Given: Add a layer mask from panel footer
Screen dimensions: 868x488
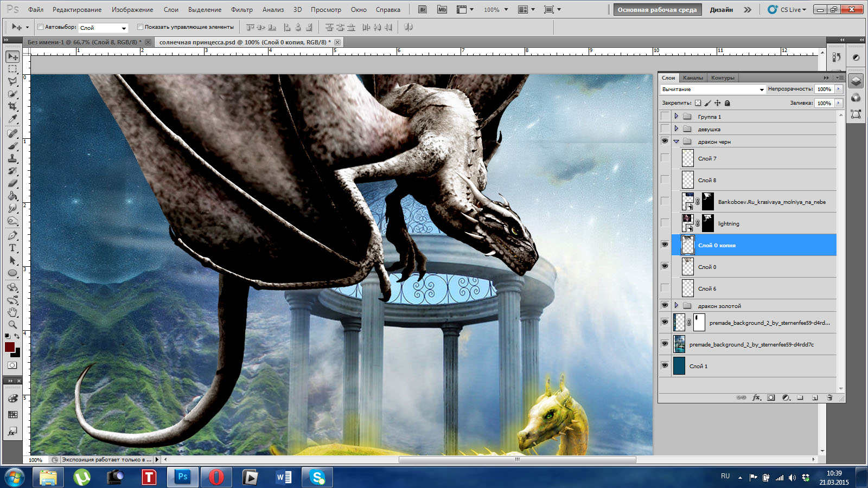Looking at the screenshot, I should pos(771,397).
